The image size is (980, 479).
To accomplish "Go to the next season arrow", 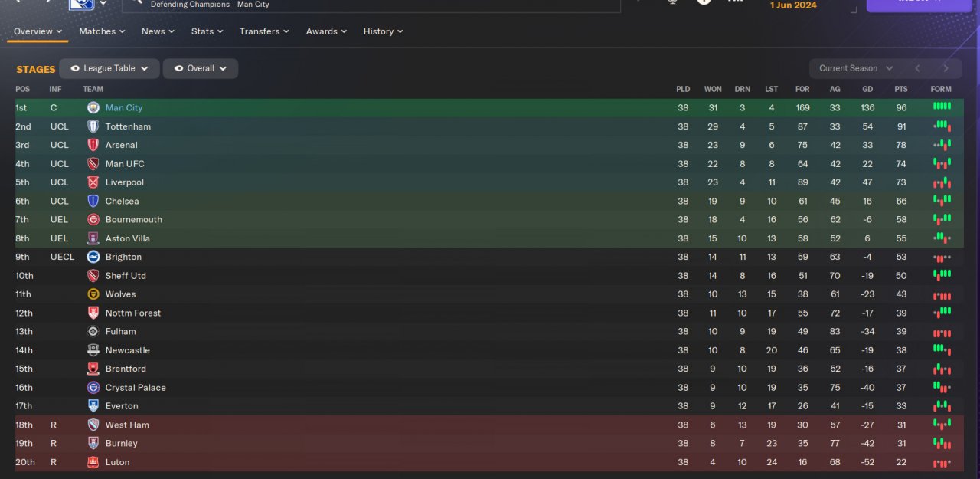I will tap(946, 68).
